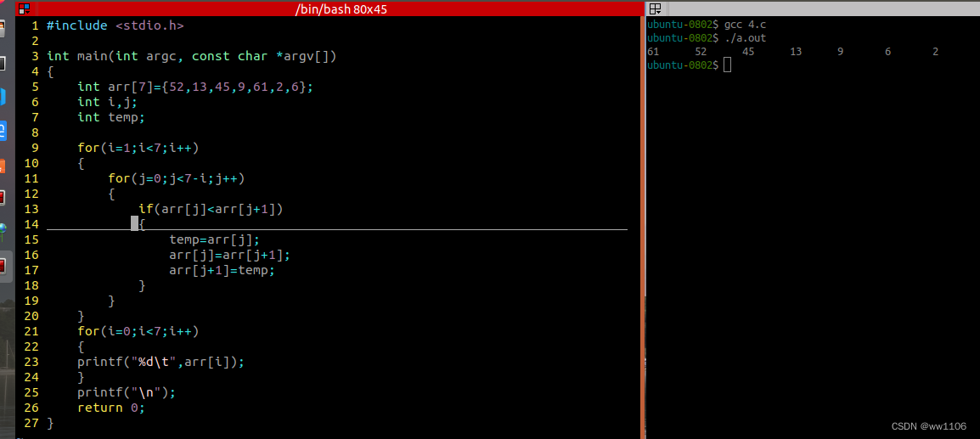
Task: Click the array initializer '{52,13,45,9,61,2,6}'
Action: coord(234,87)
